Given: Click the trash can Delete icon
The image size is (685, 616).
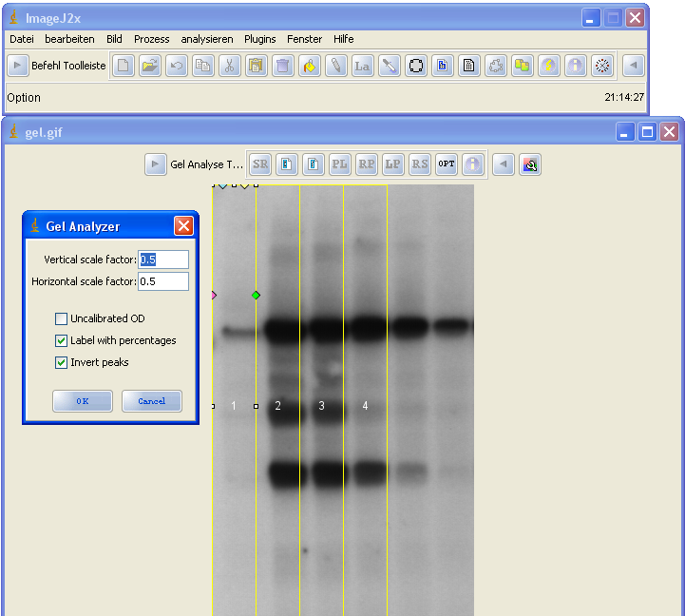Looking at the screenshot, I should (283, 66).
